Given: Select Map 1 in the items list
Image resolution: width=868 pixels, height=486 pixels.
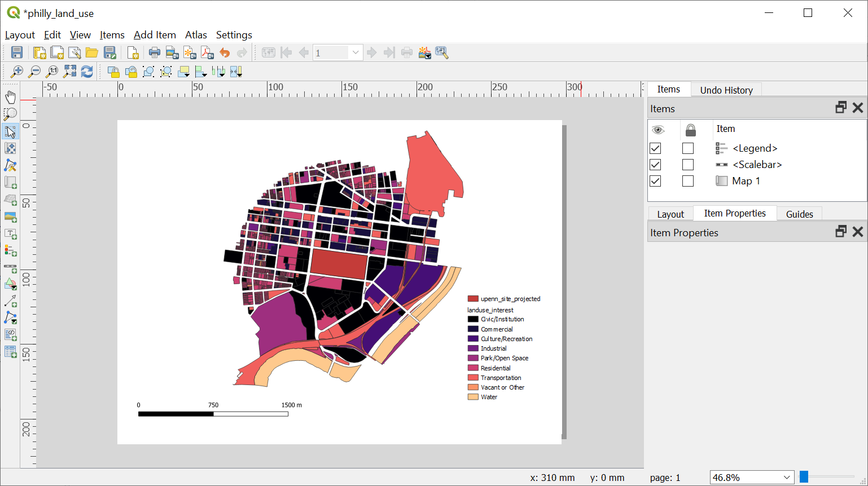Looking at the screenshot, I should tap(746, 181).
